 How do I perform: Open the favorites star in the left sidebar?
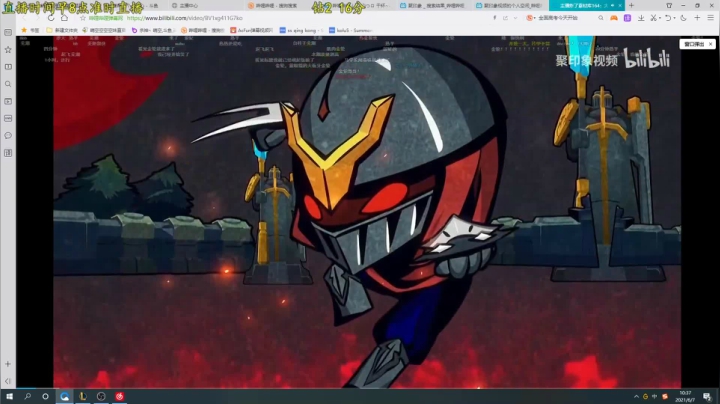[8, 50]
